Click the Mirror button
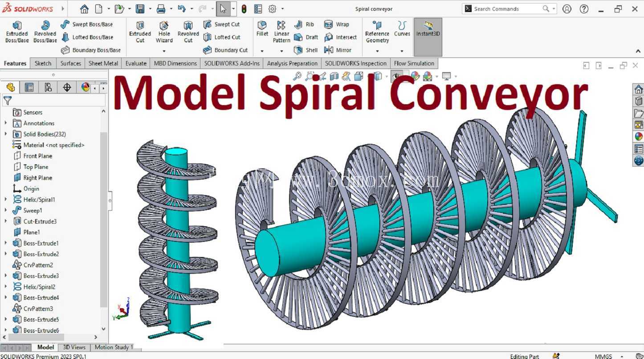The width and height of the screenshot is (644, 359). [338, 50]
